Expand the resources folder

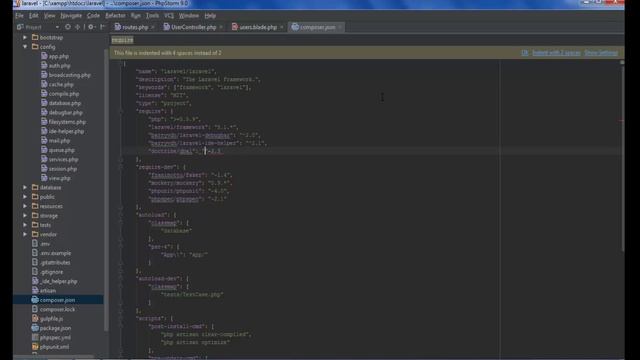click(x=25, y=206)
